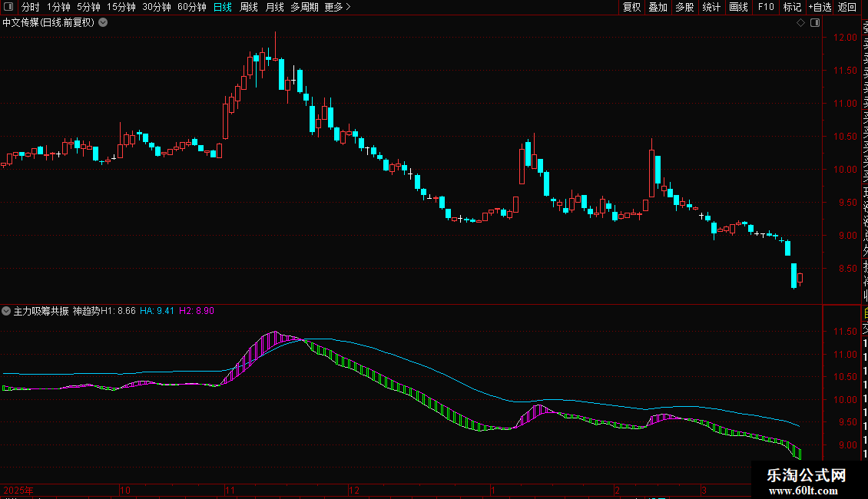Add stock with +自选 button
The height and width of the screenshot is (499, 868).
(820, 7)
